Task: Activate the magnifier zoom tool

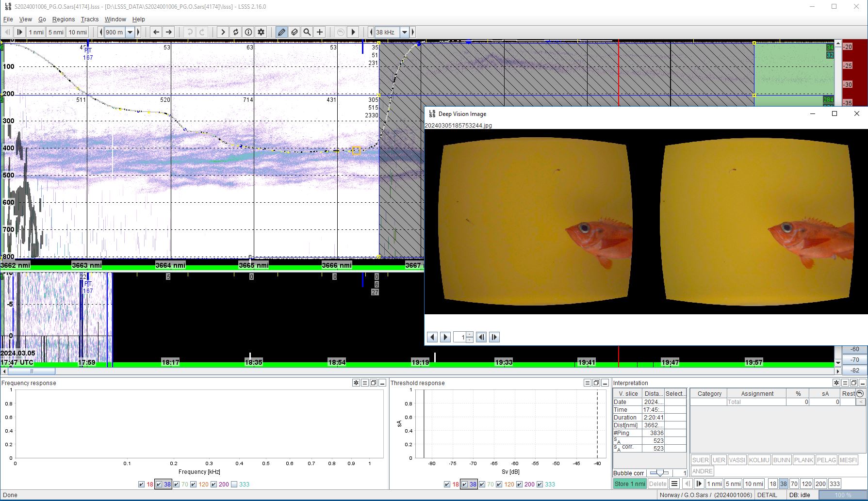Action: [x=307, y=32]
